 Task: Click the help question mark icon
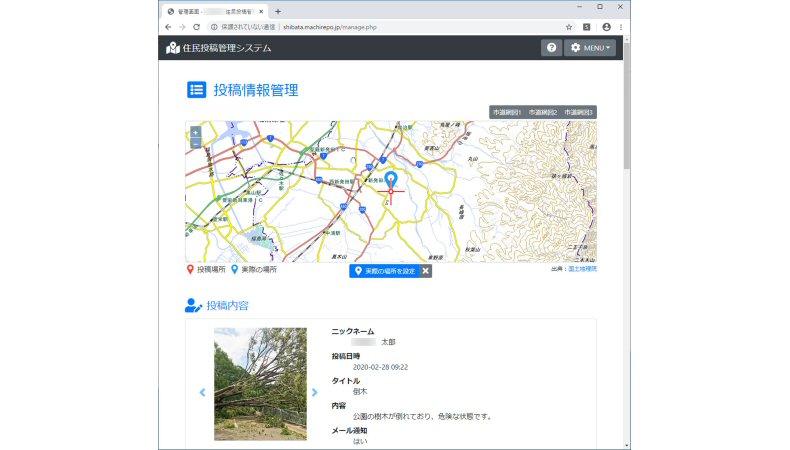point(551,48)
